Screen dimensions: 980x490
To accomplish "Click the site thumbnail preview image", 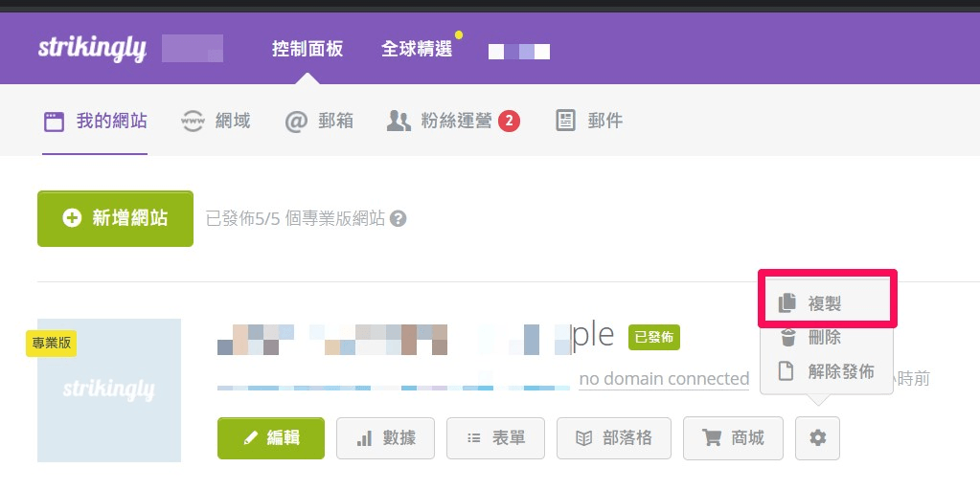I will tap(109, 390).
